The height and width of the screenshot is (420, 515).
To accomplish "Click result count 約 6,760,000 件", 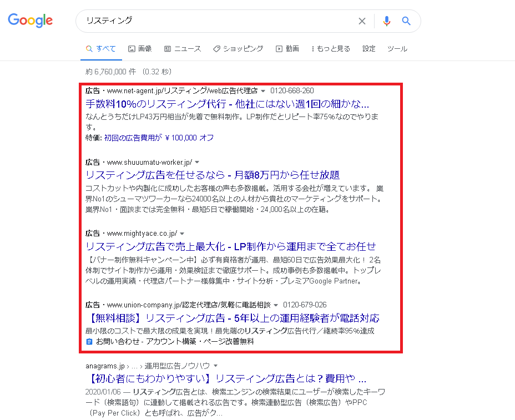I will click(110, 72).
